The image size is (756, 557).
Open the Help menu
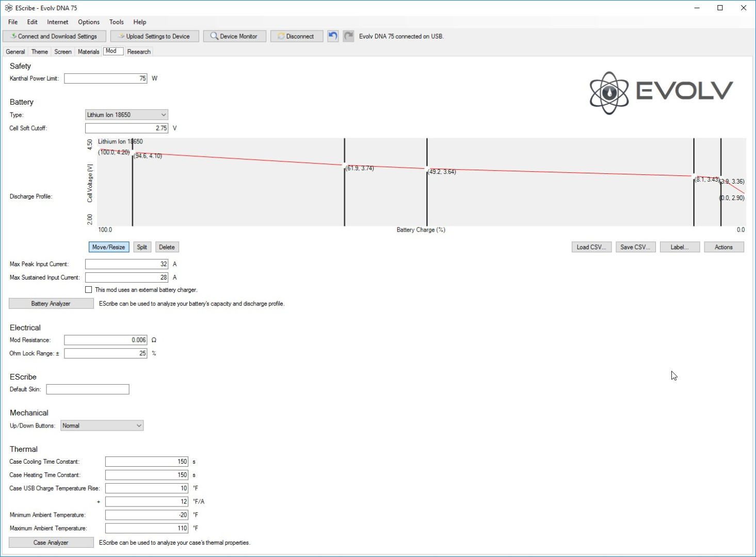click(140, 22)
